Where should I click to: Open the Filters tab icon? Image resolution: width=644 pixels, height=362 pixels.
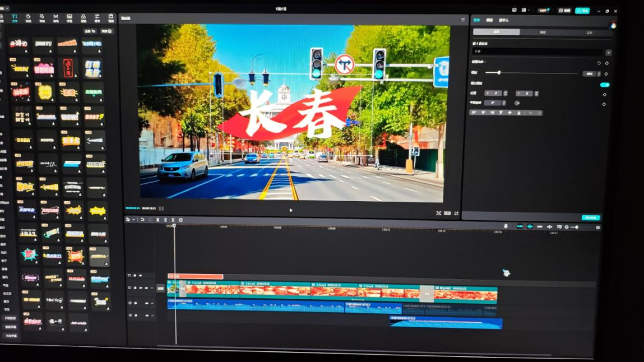point(84,18)
